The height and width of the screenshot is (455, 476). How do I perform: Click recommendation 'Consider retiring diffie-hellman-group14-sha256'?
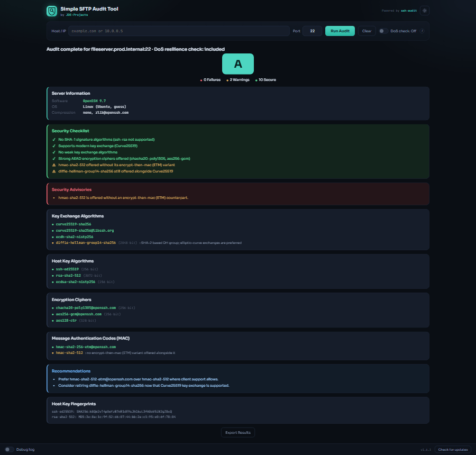coord(143,386)
